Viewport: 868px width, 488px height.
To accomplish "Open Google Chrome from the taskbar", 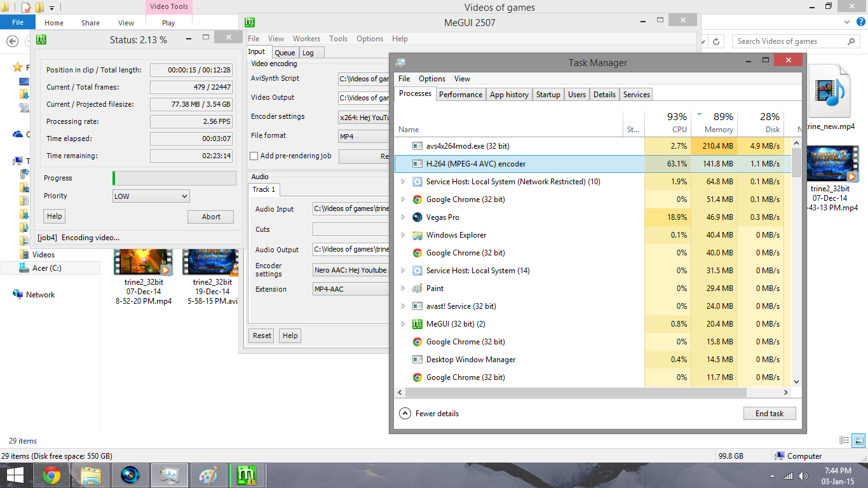I will click(x=51, y=475).
